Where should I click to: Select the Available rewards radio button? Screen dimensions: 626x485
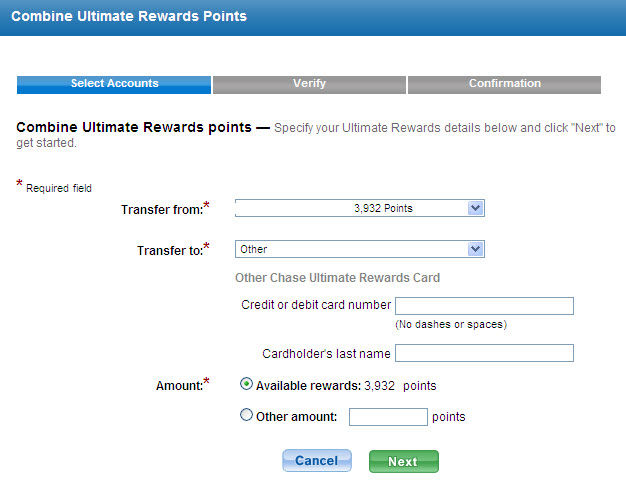tap(246, 384)
